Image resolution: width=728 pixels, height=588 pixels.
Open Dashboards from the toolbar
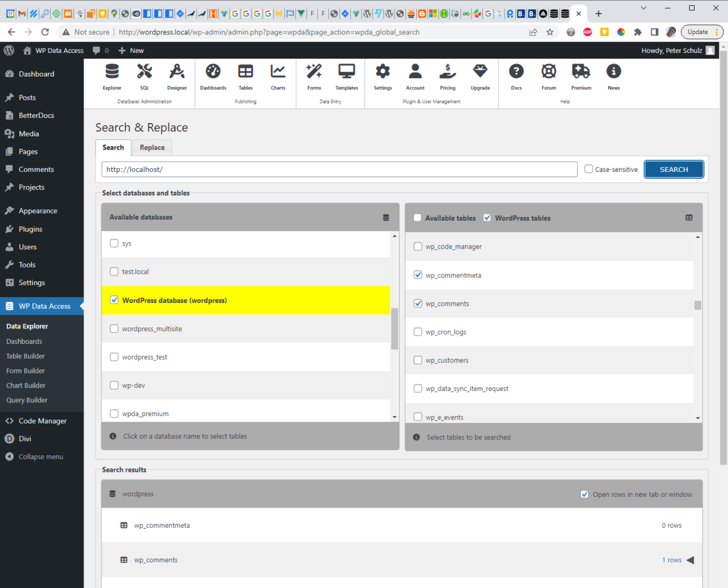click(213, 72)
